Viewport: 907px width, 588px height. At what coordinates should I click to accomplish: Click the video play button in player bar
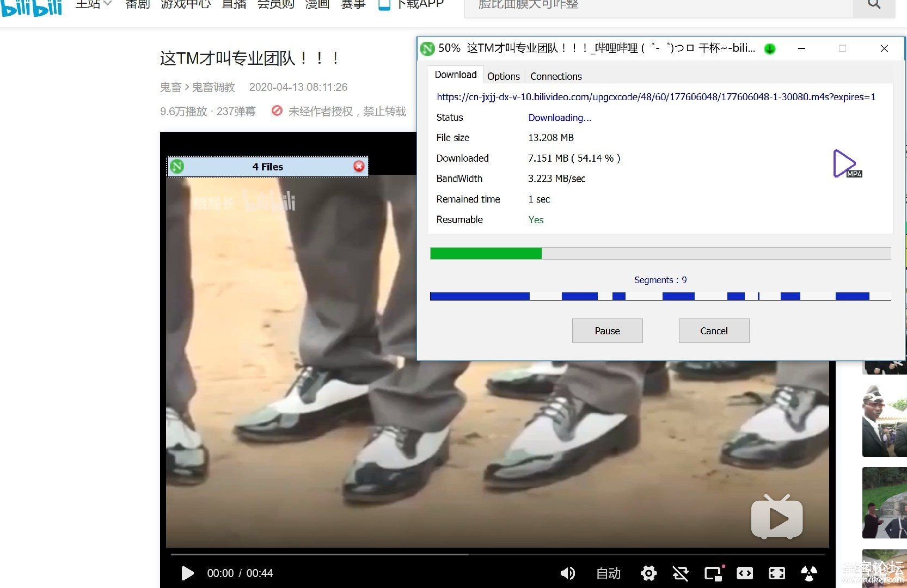click(187, 573)
